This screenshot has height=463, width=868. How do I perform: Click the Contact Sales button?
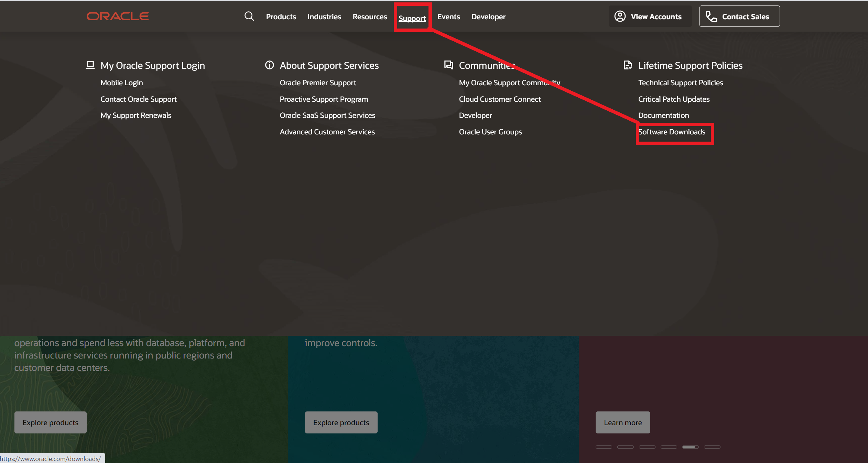click(x=739, y=16)
